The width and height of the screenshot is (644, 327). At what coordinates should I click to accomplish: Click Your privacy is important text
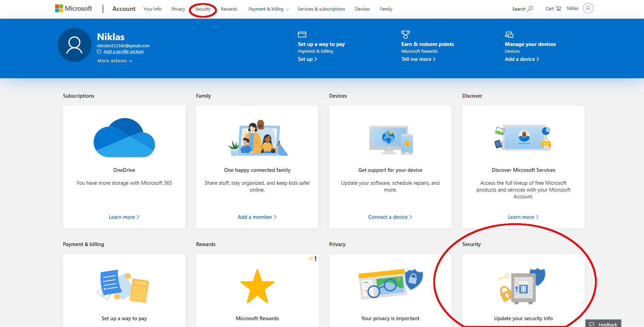click(x=390, y=318)
